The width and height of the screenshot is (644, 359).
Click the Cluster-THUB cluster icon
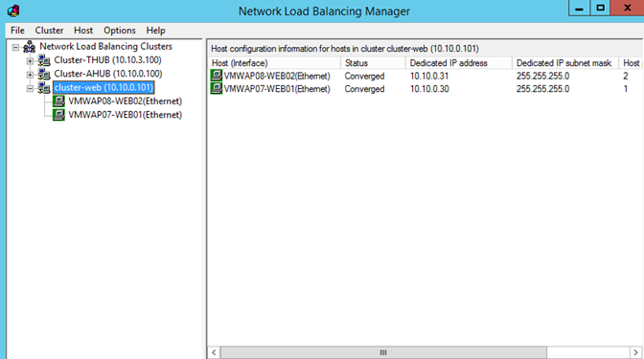tap(44, 60)
